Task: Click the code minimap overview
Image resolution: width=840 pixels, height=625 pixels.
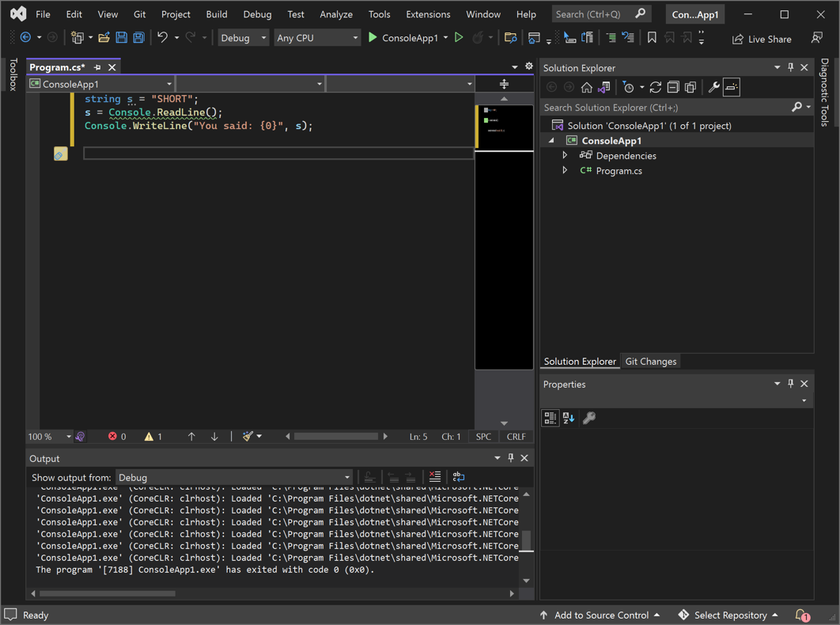Action: (x=504, y=237)
